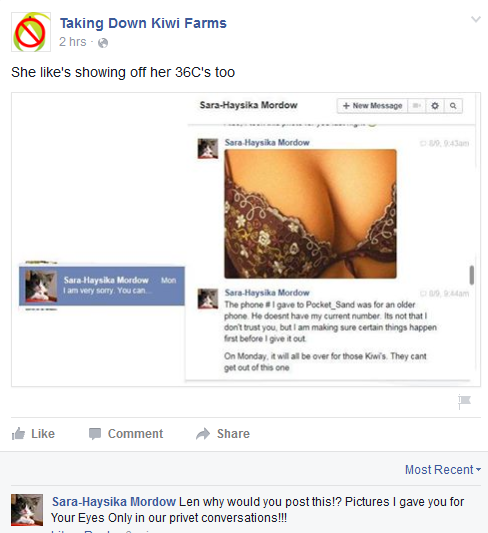
Task: Click the thumbs-up Like icon
Action: click(x=18, y=434)
